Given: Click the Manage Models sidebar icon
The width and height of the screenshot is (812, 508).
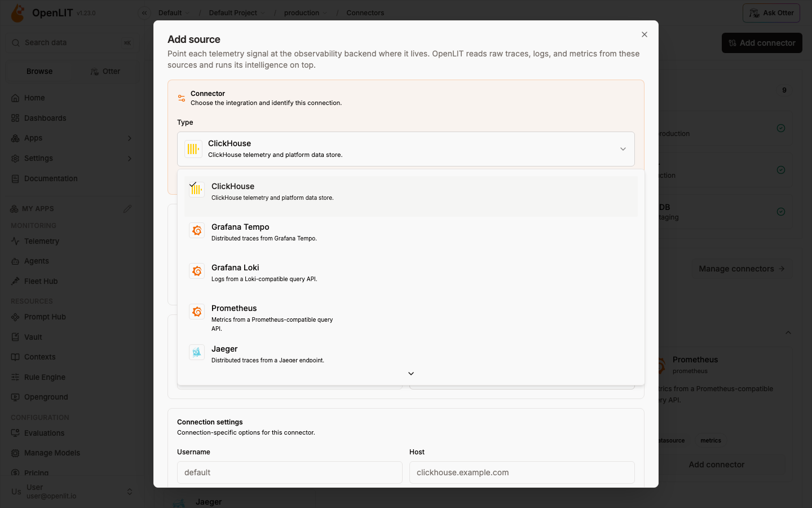Looking at the screenshot, I should [x=15, y=453].
